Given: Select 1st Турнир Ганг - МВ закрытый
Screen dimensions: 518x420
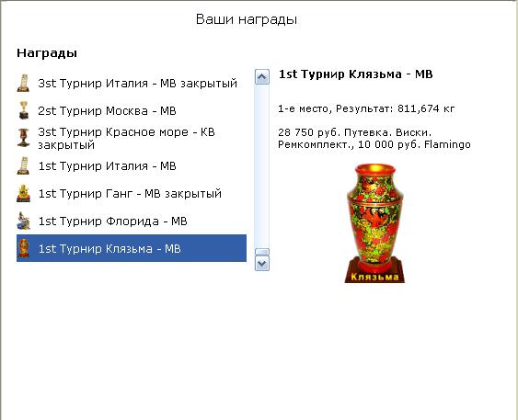Looking at the screenshot, I should tap(132, 193).
